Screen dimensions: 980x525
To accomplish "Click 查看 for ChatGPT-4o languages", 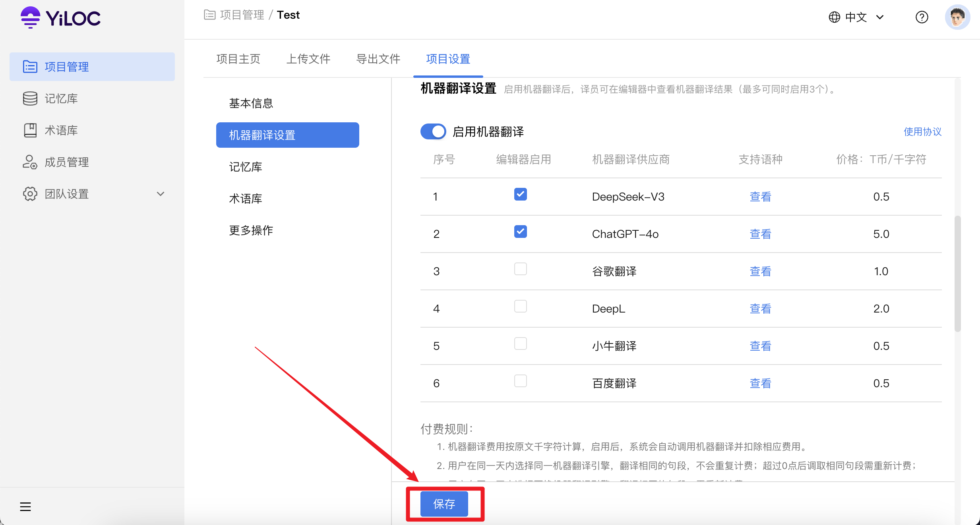I will click(760, 234).
